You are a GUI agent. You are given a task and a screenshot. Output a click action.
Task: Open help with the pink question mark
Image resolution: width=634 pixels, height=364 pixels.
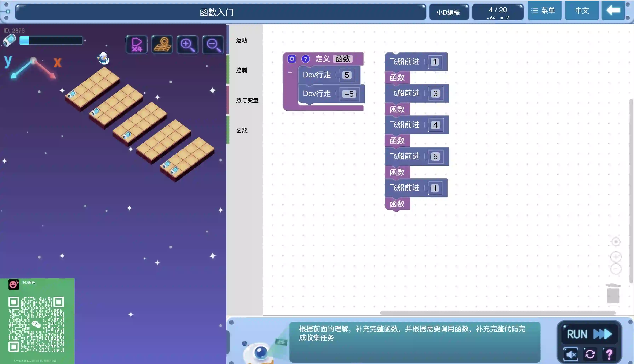609,354
